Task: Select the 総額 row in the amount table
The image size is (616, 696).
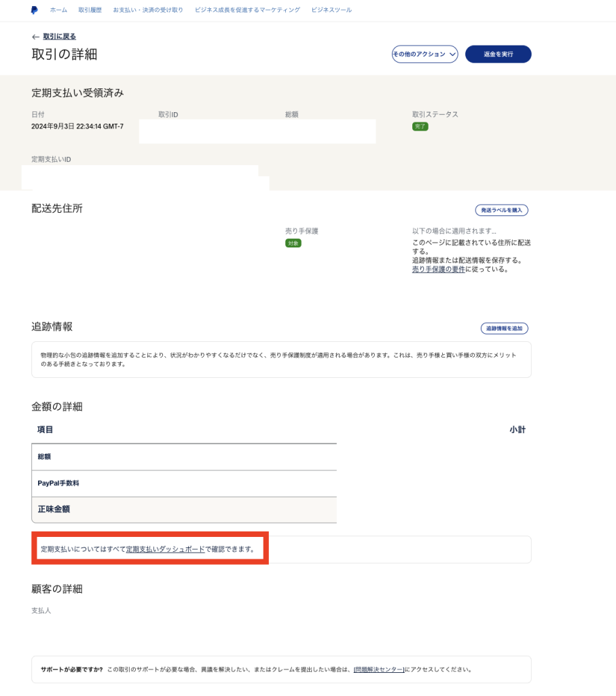Action: point(184,457)
